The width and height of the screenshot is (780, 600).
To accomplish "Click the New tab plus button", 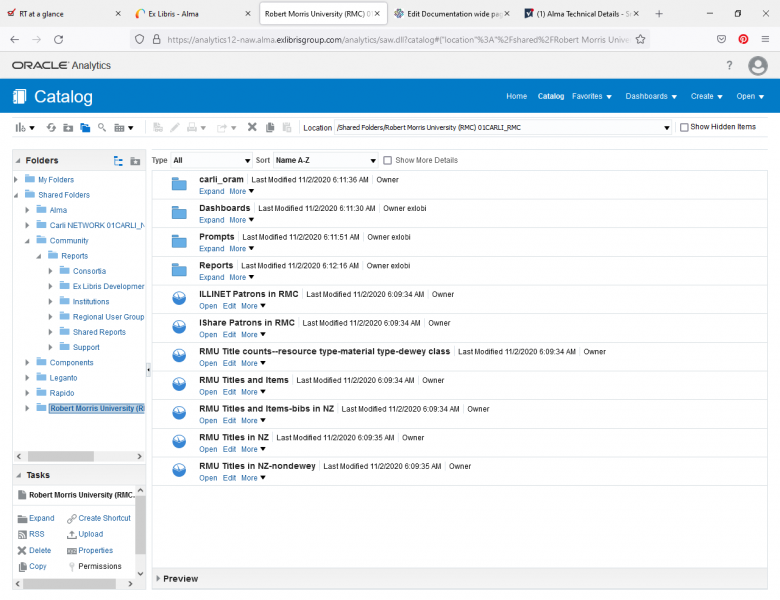I will click(659, 14).
